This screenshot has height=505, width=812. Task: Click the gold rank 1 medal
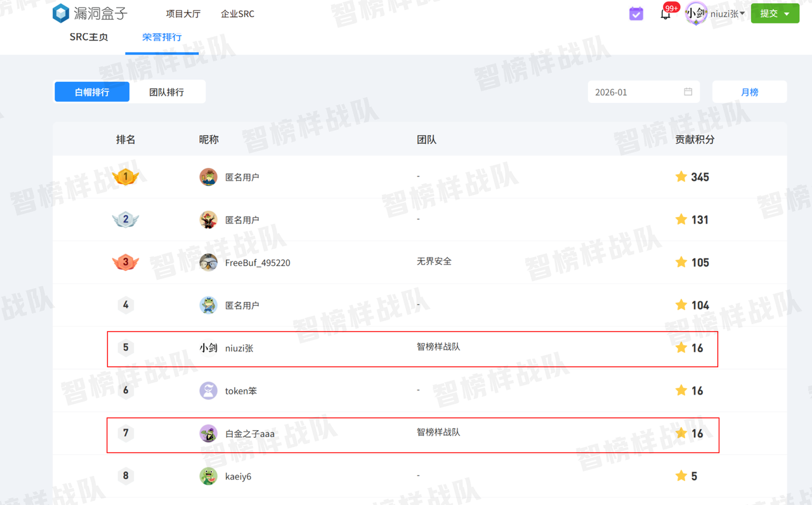click(126, 177)
